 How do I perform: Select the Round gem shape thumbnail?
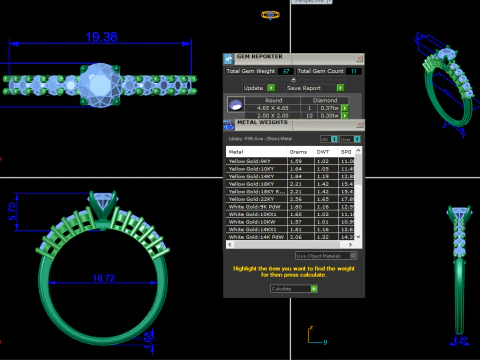[236, 104]
